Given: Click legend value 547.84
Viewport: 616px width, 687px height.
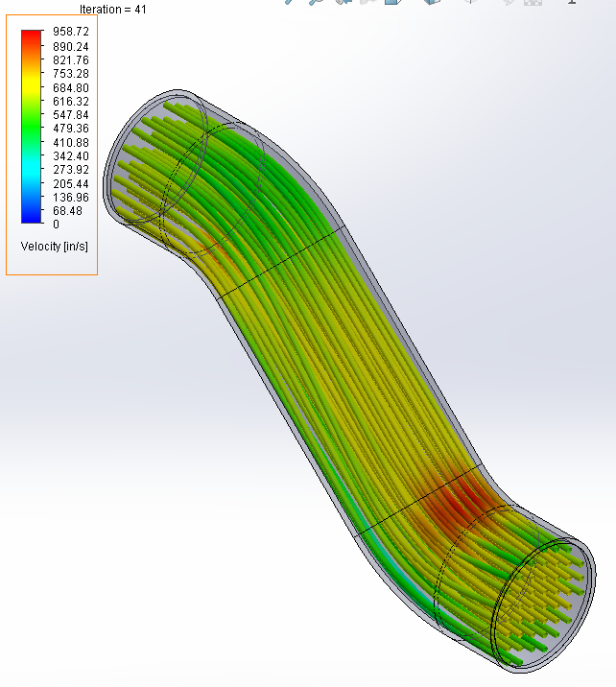Looking at the screenshot, I should 71,115.
